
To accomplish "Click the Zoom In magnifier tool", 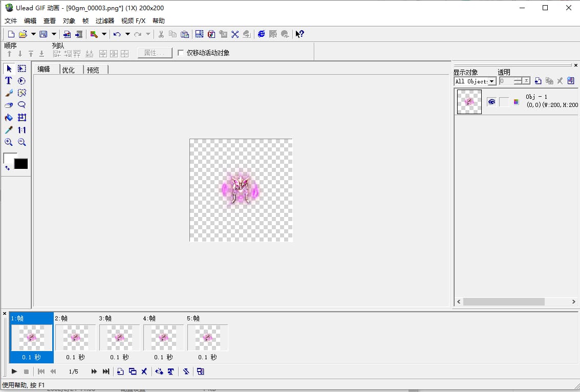I will tap(9, 142).
